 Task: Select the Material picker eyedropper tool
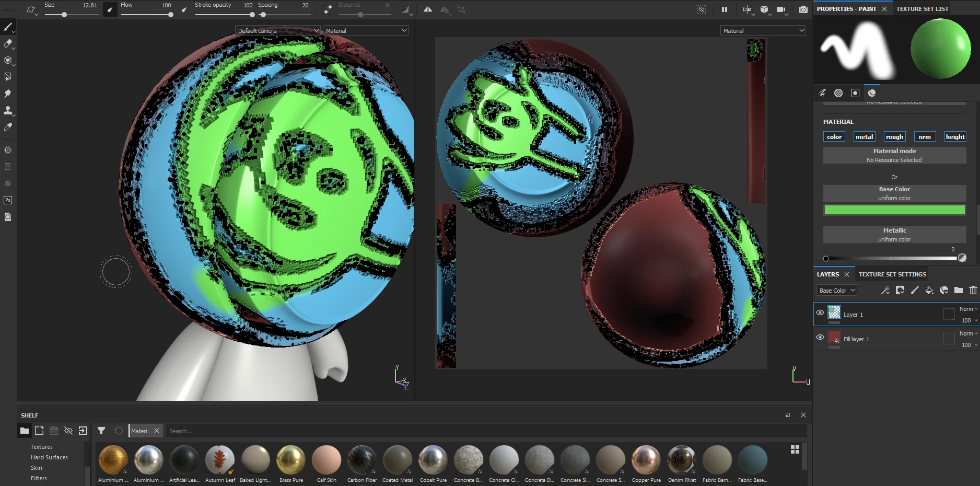8,127
